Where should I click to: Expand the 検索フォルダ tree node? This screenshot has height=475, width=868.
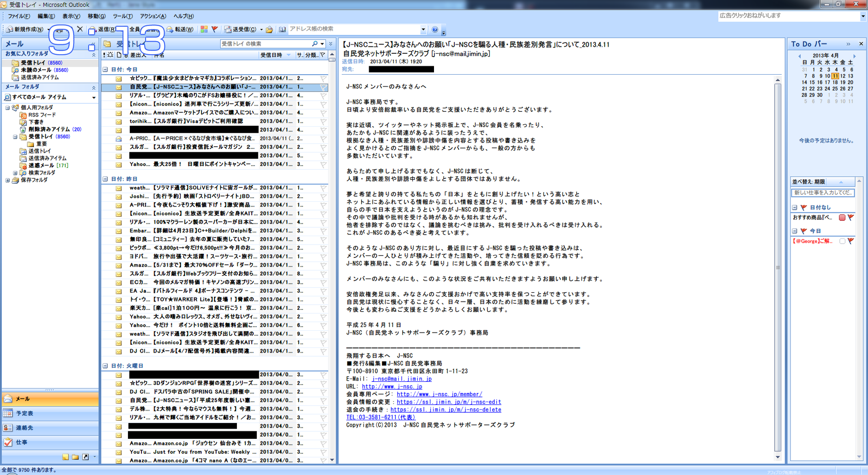(x=15, y=173)
